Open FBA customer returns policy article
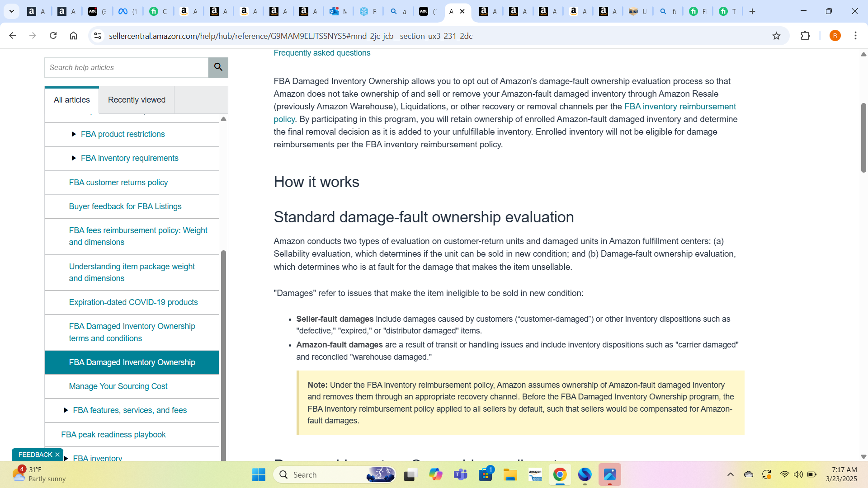This screenshot has height=488, width=868. tap(118, 183)
